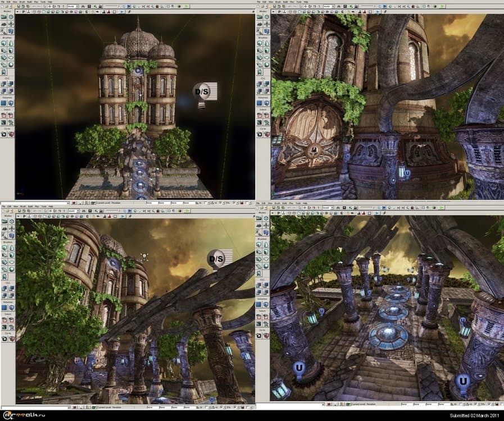This screenshot has width=504, height=421.
Task: Select the Camera movement mode icon
Action: tap(4, 17)
